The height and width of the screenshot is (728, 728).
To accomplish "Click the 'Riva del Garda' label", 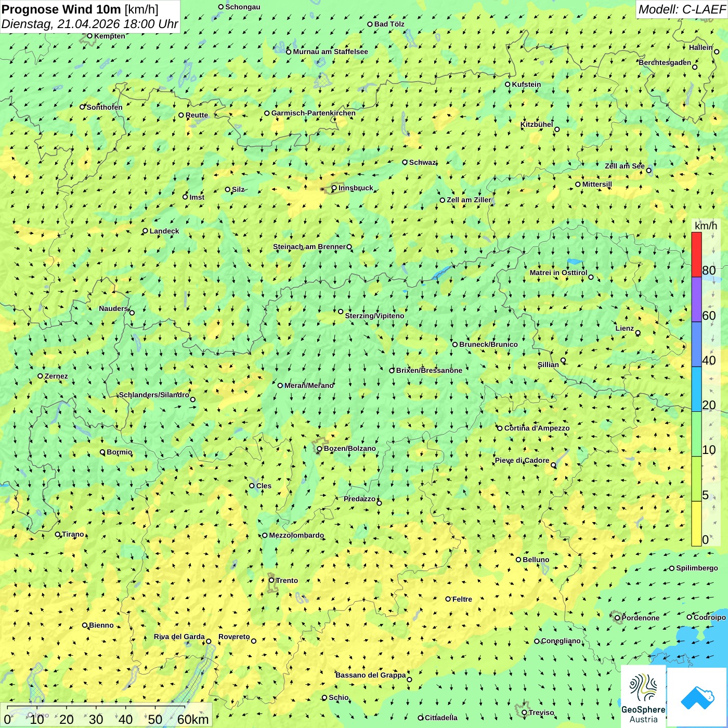I will (179, 636).
